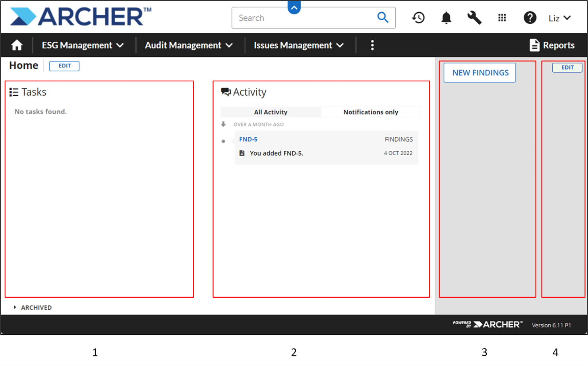The image size is (588, 366).
Task: Edit the Home dashboard layout
Action: click(64, 65)
